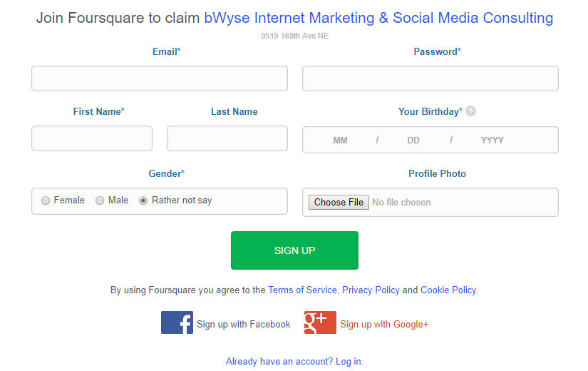588x371 pixels.
Task: Click Already have an account? Log in
Action: click(294, 361)
